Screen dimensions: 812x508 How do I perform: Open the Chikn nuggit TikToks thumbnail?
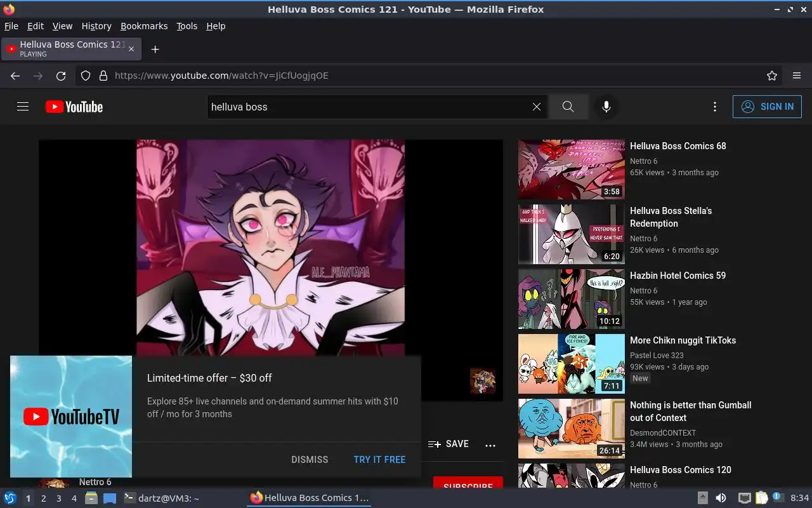click(x=572, y=364)
